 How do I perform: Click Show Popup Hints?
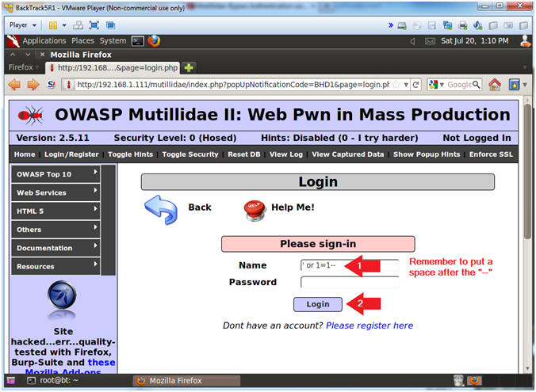pos(427,154)
